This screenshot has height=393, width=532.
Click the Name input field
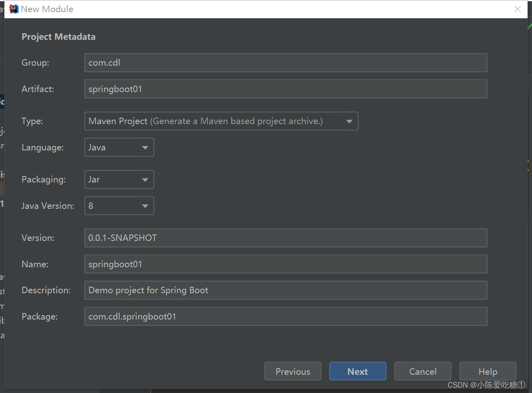pyautogui.click(x=286, y=264)
